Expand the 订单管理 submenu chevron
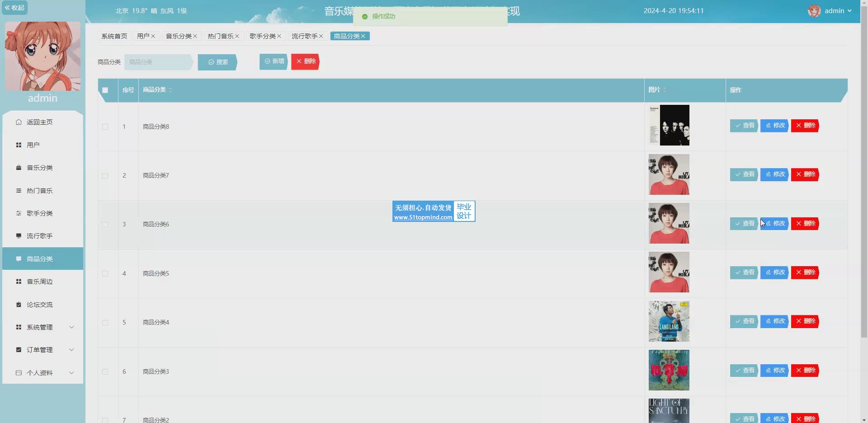Viewport: 868px width, 423px height. 71,350
